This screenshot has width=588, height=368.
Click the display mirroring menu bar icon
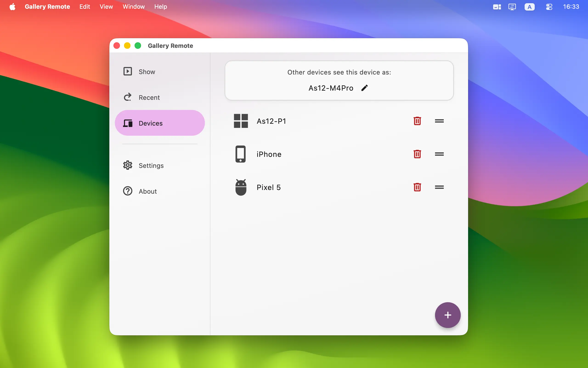[512, 7]
